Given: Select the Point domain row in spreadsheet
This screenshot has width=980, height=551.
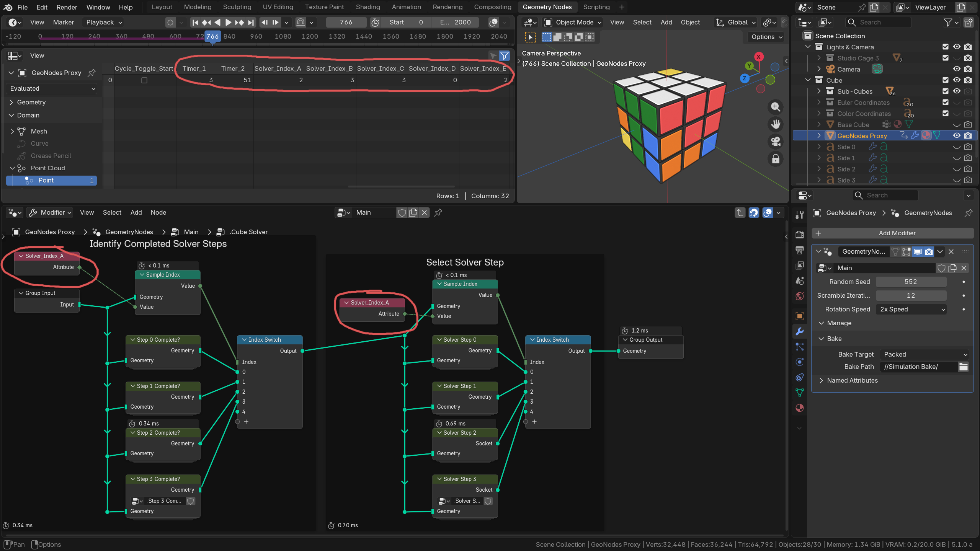Looking at the screenshot, I should [51, 180].
